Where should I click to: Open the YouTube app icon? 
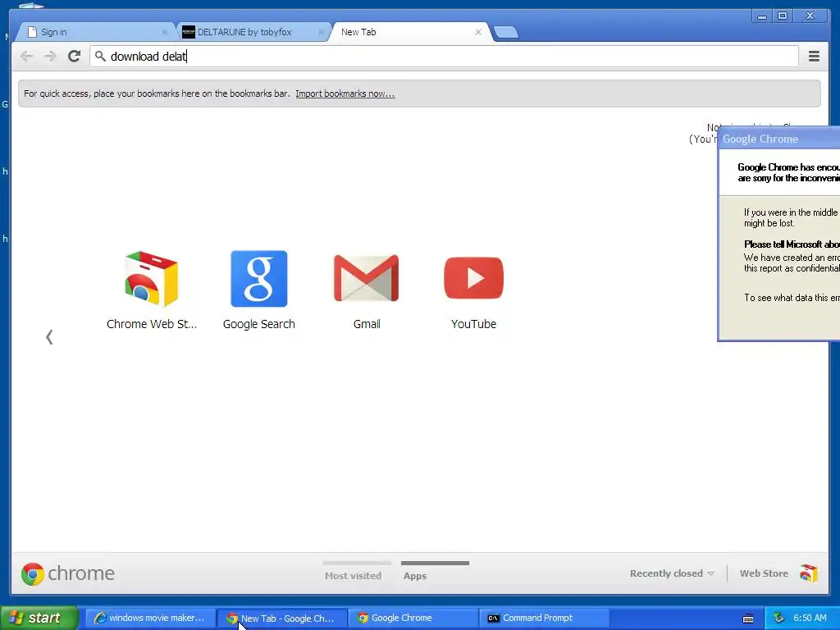tap(473, 278)
